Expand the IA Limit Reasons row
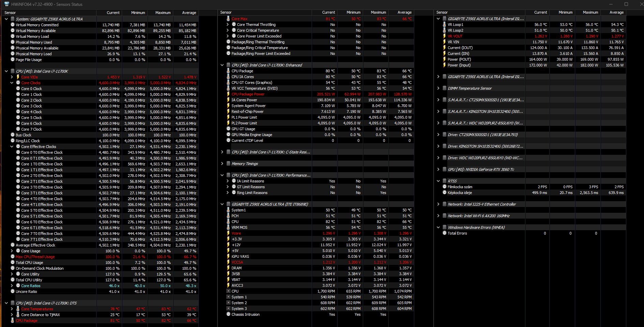The image size is (644, 327). (x=228, y=181)
